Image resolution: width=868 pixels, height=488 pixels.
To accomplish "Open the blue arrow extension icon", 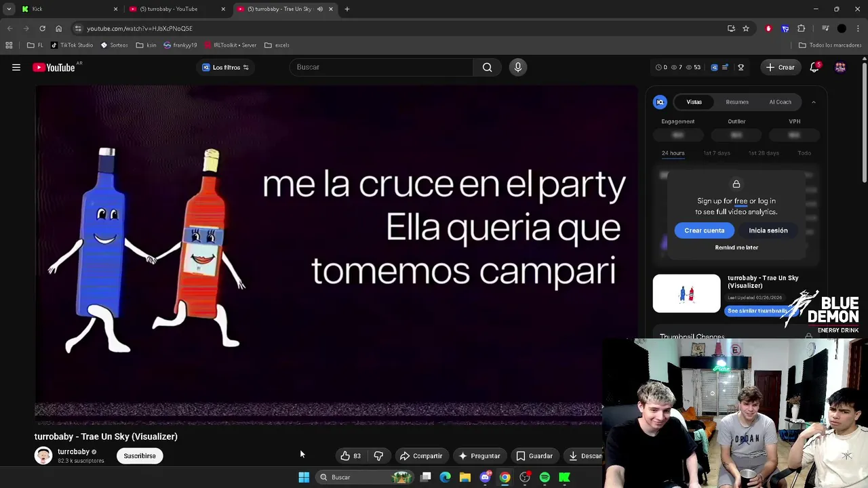I will point(785,28).
